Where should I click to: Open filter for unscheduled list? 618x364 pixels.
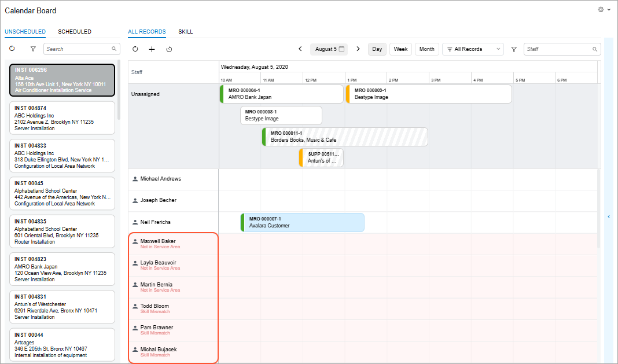tap(33, 49)
